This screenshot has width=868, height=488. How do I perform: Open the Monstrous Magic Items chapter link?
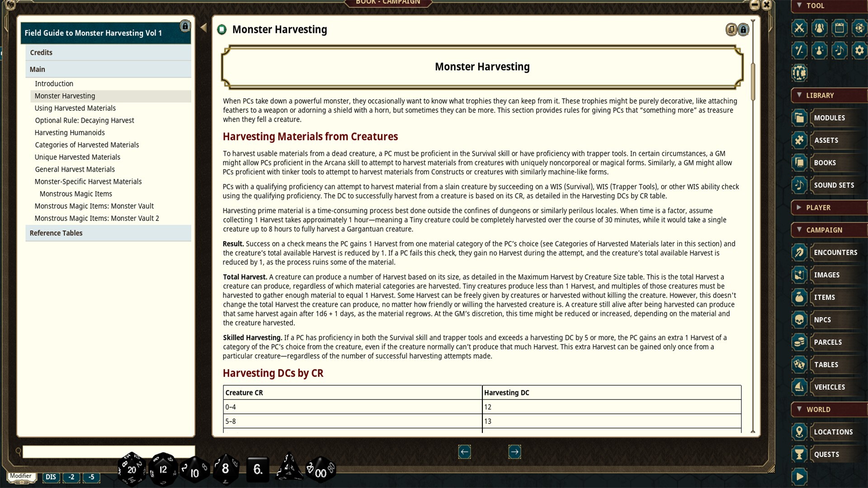tap(75, 194)
